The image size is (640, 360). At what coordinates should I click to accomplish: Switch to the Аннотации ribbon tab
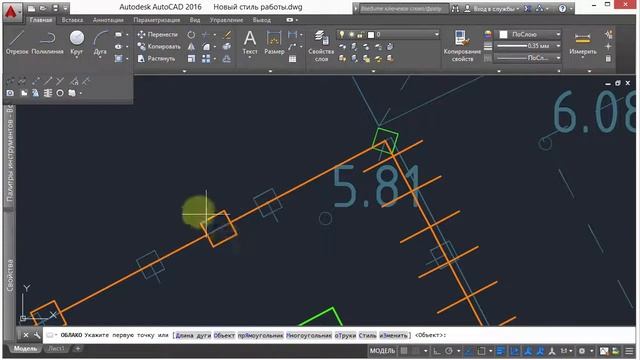point(108,20)
